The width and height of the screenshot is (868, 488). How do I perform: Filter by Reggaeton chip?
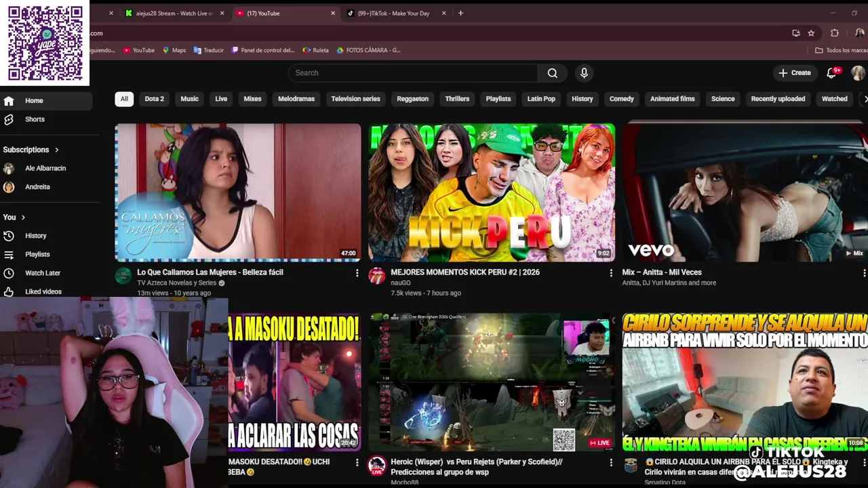click(x=412, y=99)
